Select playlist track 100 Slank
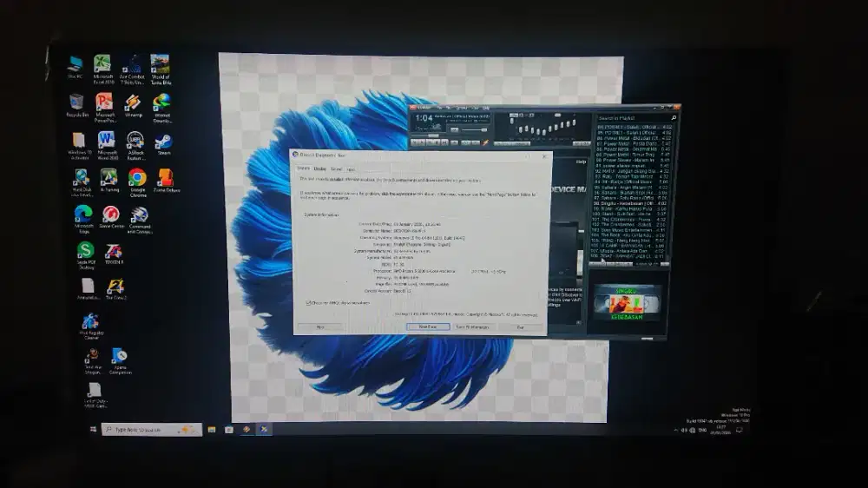Viewport: 868px width, 488px height. tap(630, 214)
